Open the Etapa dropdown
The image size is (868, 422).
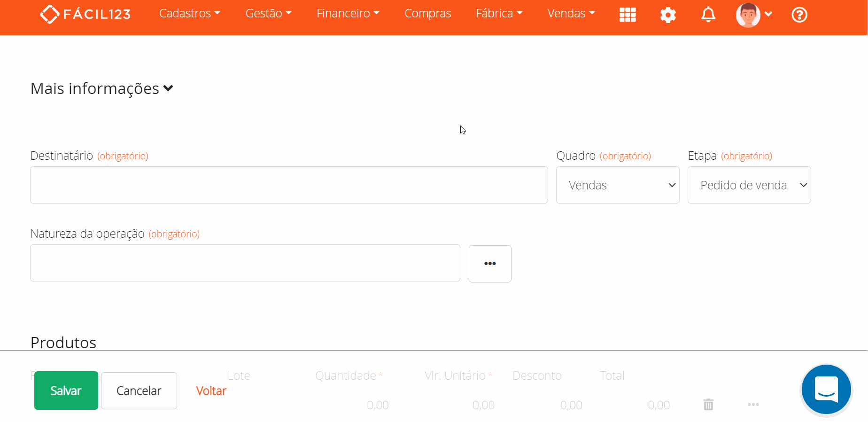click(x=749, y=185)
